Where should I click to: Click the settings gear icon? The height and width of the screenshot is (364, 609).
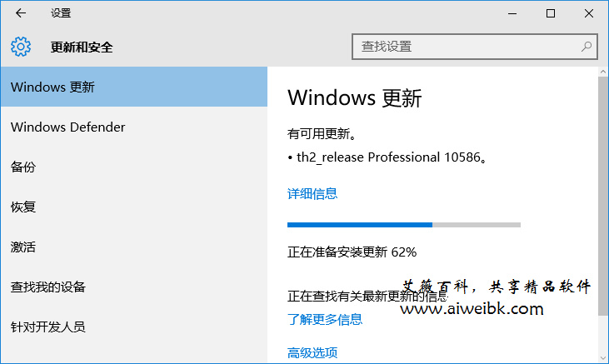tap(21, 47)
